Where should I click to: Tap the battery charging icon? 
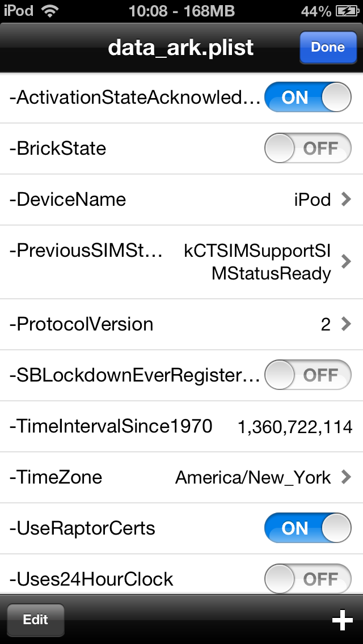pos(347,11)
